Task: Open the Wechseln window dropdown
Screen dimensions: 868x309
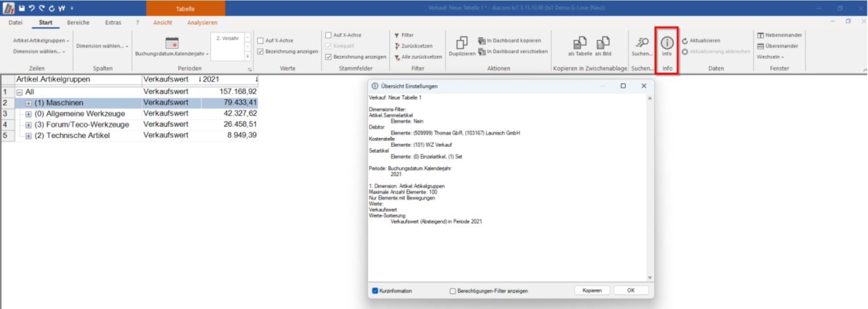Action: coord(770,57)
